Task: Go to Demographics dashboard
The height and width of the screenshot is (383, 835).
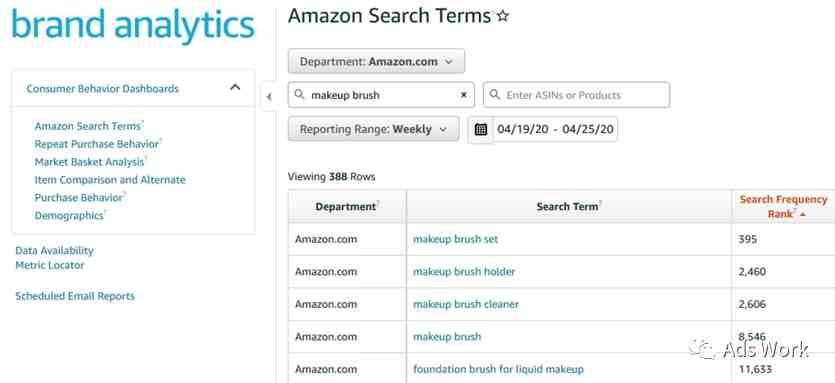Action: (69, 215)
